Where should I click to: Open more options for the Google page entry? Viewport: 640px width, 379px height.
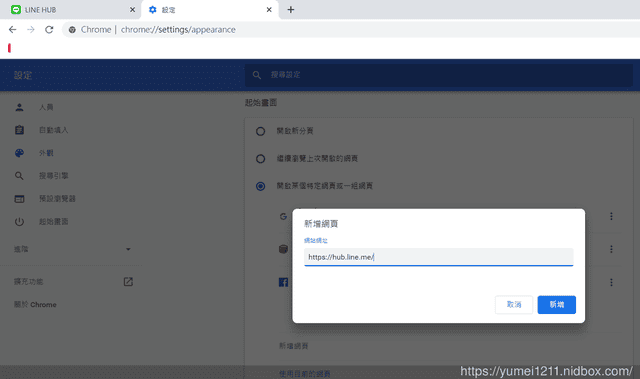(x=611, y=216)
